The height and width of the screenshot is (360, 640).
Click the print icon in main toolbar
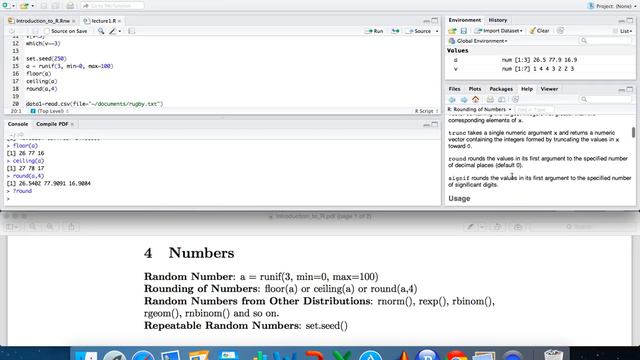pos(70,6)
